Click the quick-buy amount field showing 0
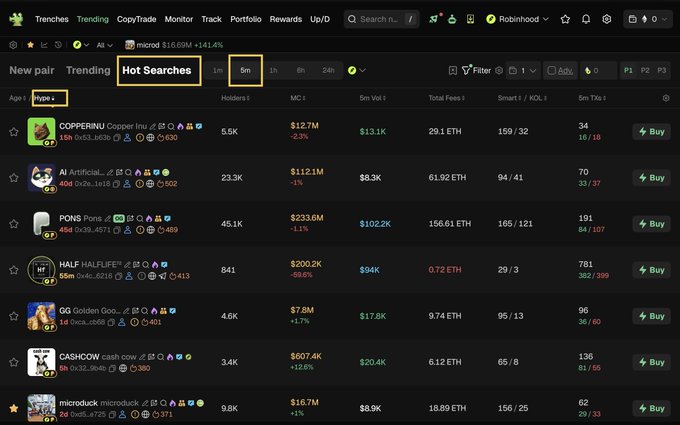 (598, 70)
